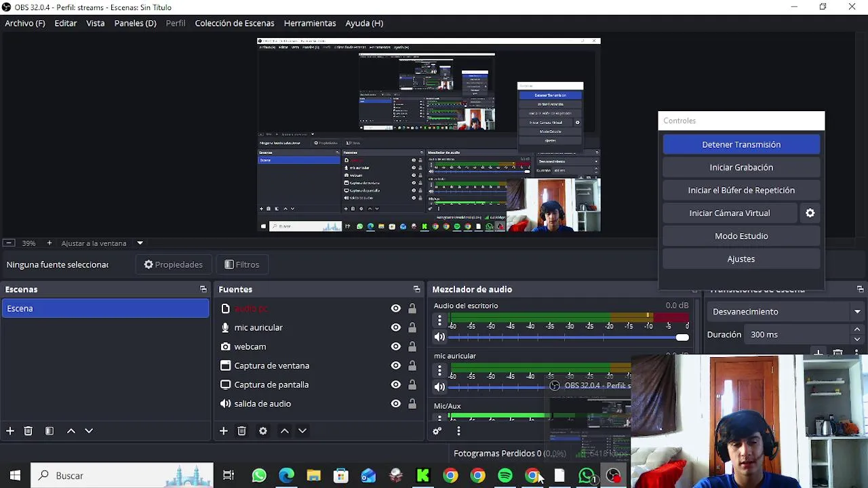Lock the Captura de ventana source
This screenshot has height=488, width=868.
[412, 365]
